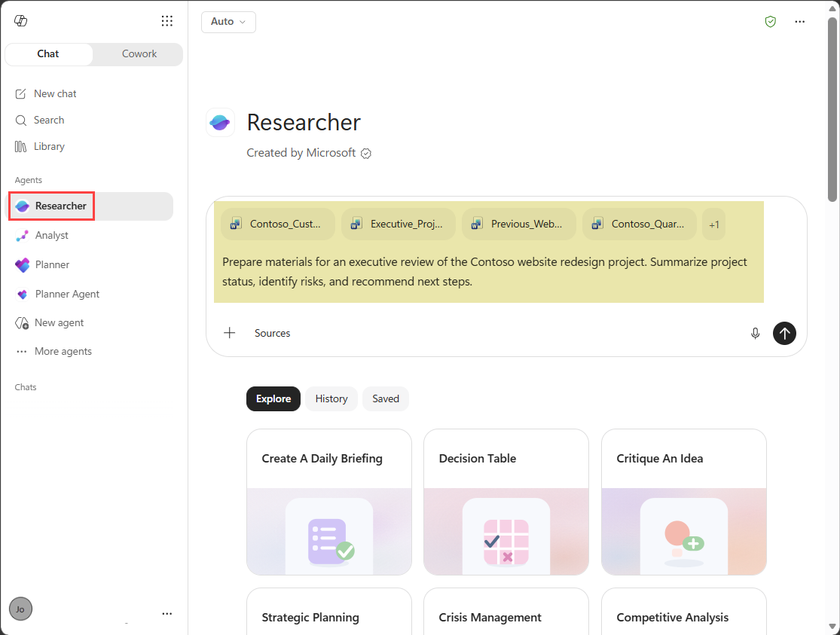Send the prompt with arrow button

tap(784, 333)
